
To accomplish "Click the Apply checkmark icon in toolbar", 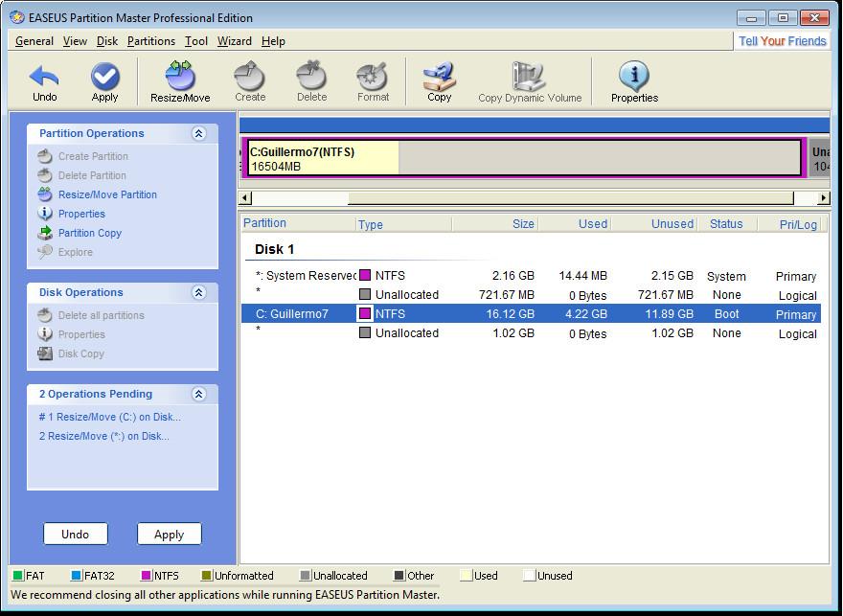I will (x=104, y=77).
